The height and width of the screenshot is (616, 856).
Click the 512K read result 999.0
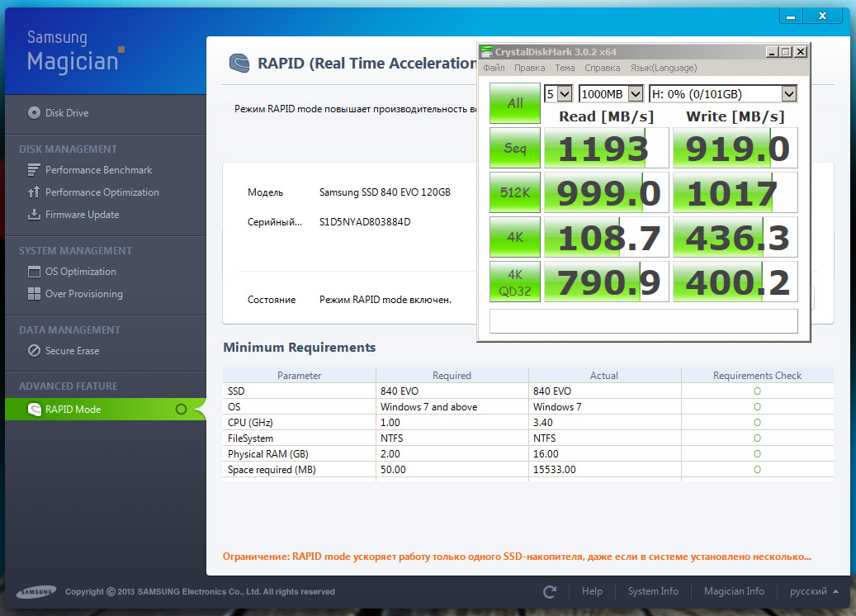click(605, 192)
